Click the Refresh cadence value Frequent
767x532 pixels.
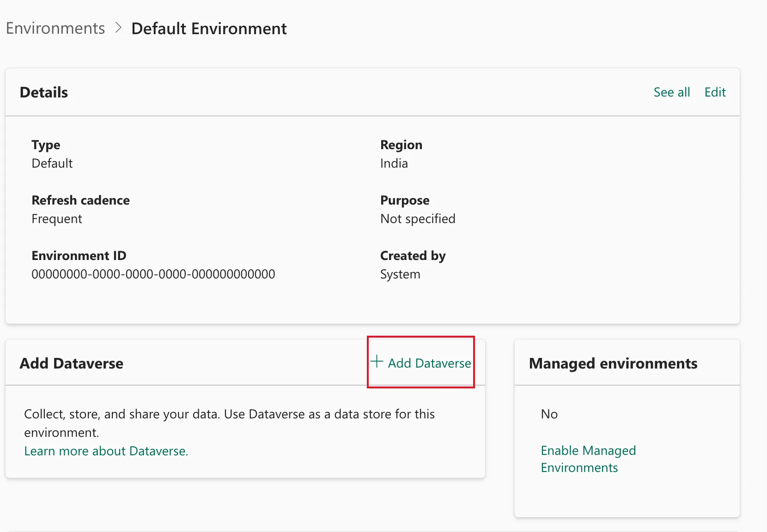coord(57,219)
